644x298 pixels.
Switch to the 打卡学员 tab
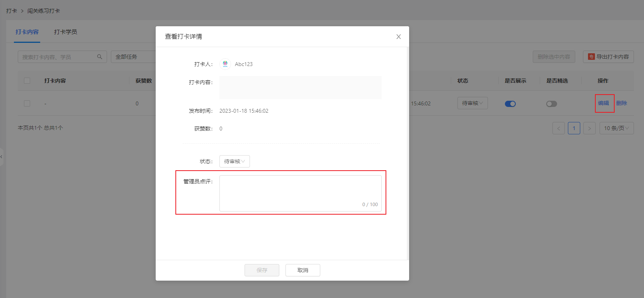coord(66,32)
